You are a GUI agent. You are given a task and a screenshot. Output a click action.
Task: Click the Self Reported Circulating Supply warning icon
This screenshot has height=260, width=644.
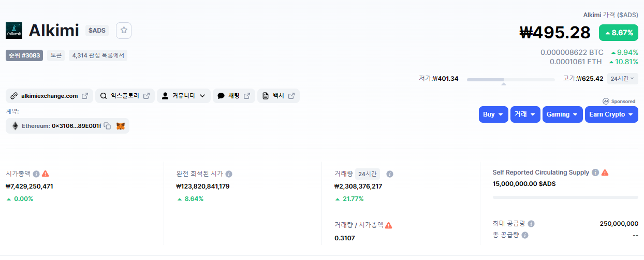tap(605, 172)
